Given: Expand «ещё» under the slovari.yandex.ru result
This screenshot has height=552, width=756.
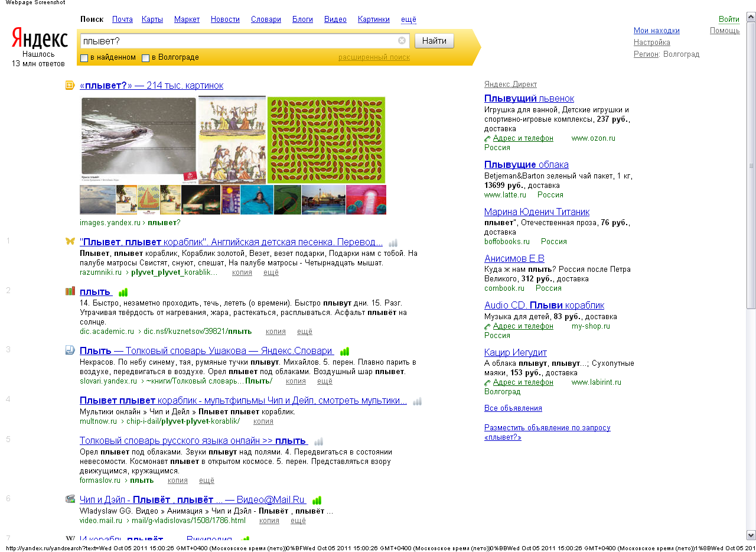Looking at the screenshot, I should 325,381.
